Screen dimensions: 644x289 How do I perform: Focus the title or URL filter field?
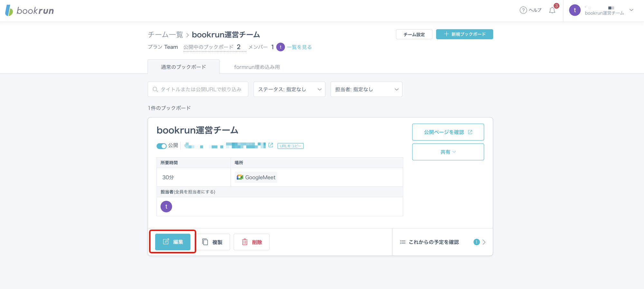198,89
